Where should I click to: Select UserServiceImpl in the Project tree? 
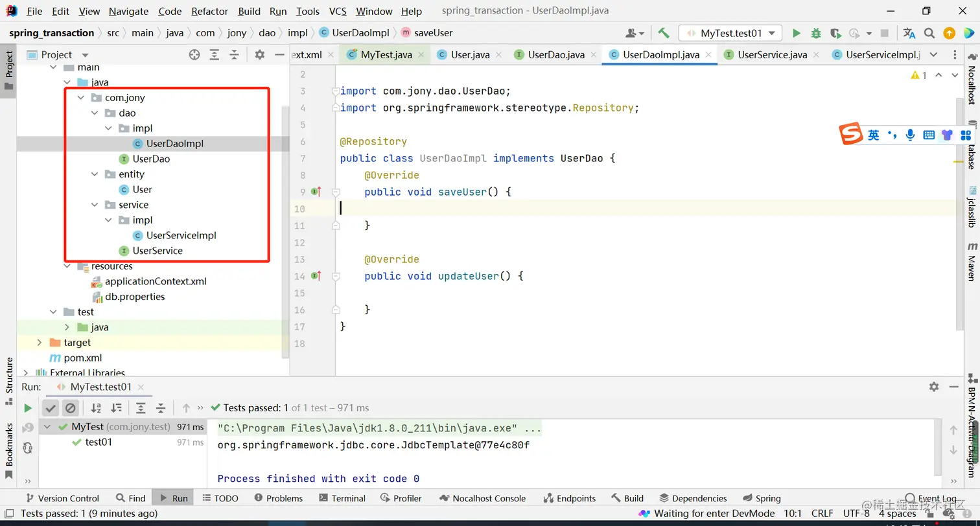181,235
